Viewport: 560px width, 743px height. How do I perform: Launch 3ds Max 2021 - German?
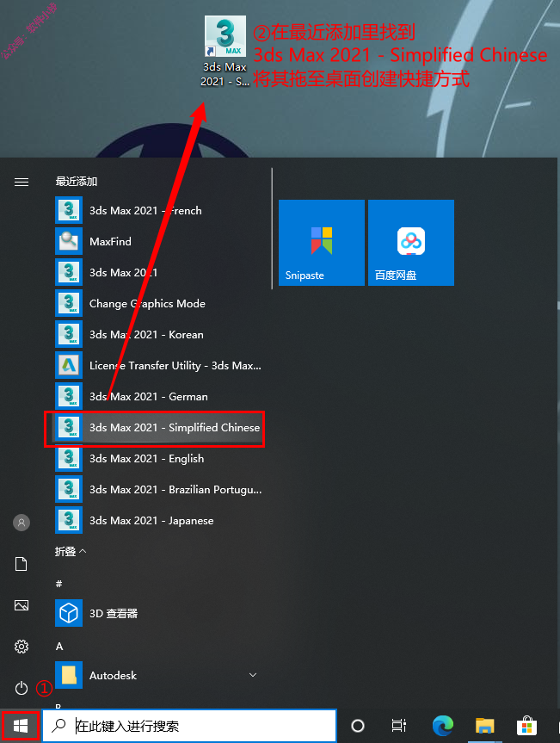click(158, 396)
